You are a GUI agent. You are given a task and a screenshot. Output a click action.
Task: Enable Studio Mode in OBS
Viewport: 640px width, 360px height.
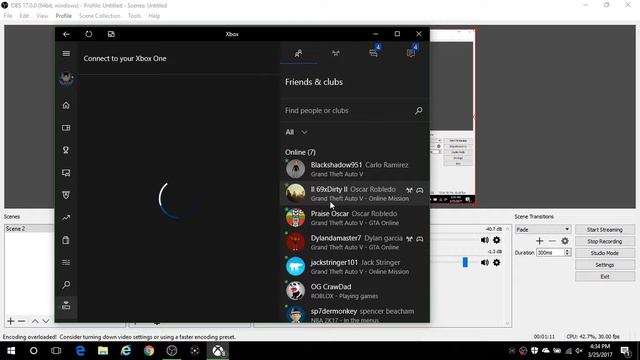tap(605, 253)
